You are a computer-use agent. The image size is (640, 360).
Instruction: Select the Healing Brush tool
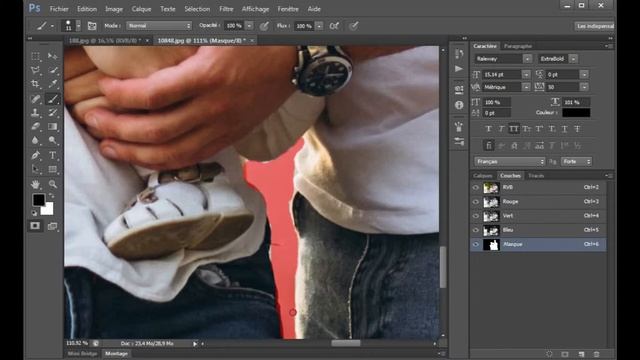coord(36,99)
